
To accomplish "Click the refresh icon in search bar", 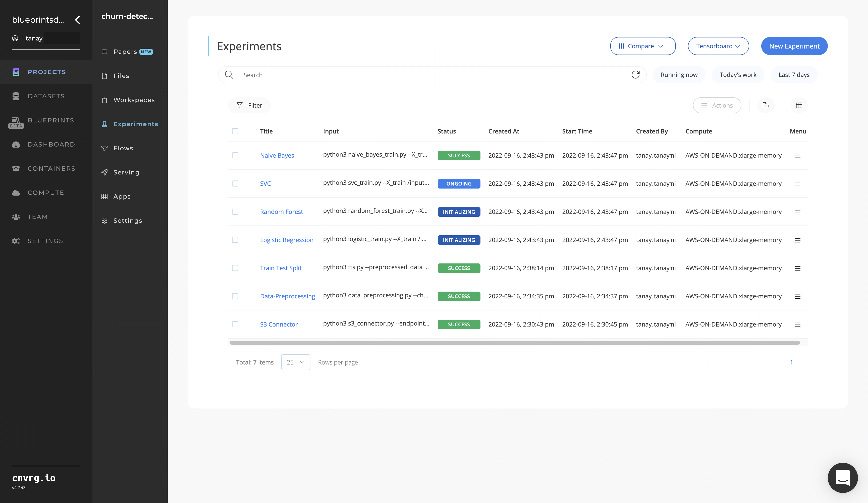I will 635,75.
